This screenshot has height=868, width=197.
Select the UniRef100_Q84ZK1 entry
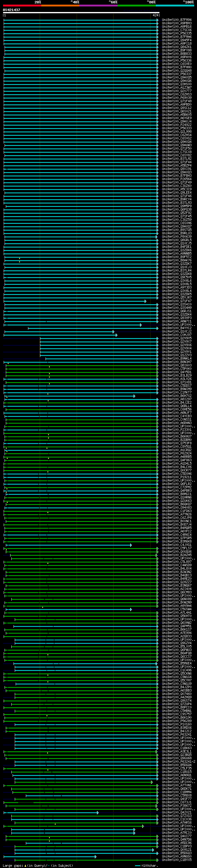(177, 47)
